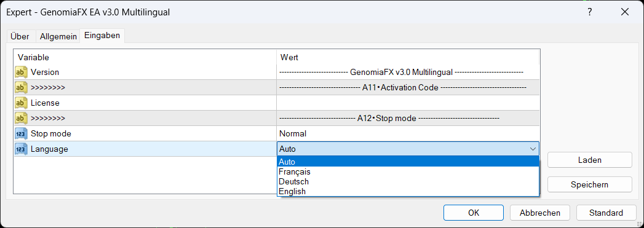
Task: Select the Stop mode variable name
Action: 51,134
